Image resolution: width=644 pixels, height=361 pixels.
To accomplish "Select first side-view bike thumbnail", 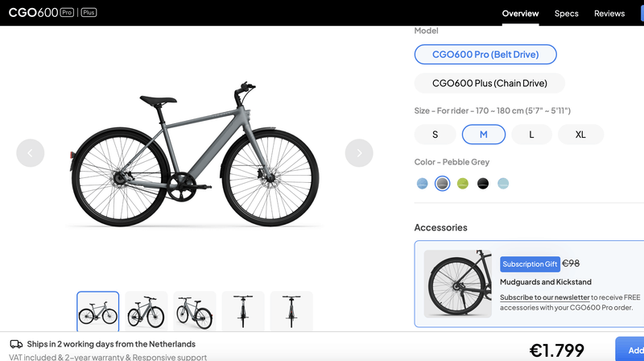I will (x=97, y=311).
